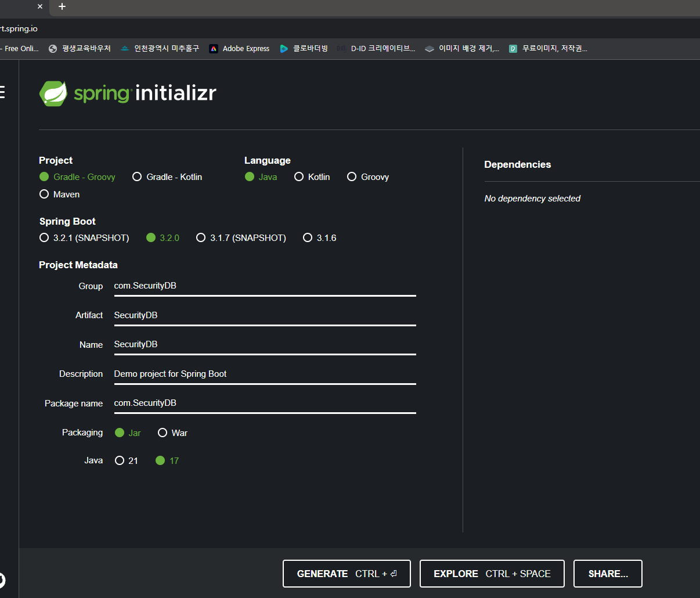The image size is (700, 598).
Task: Click the Description input field
Action: [265, 374]
